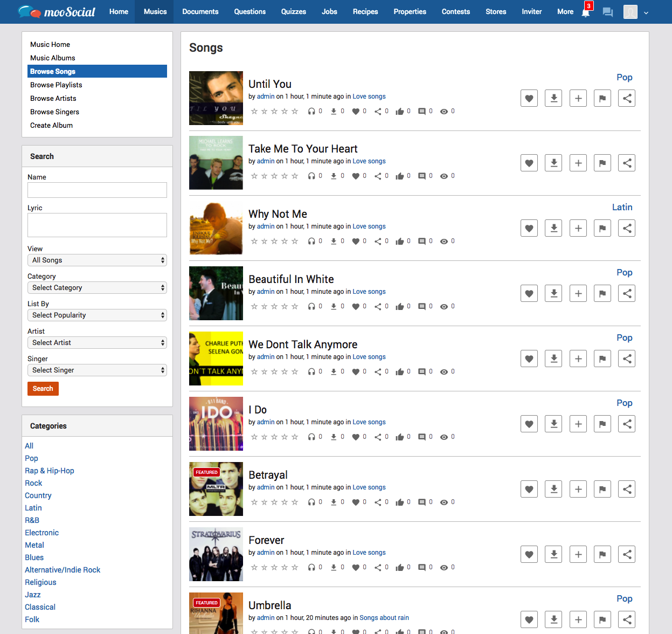Screen dimensions: 672x634
Task: Click the orange Search button
Action: [x=43, y=389]
